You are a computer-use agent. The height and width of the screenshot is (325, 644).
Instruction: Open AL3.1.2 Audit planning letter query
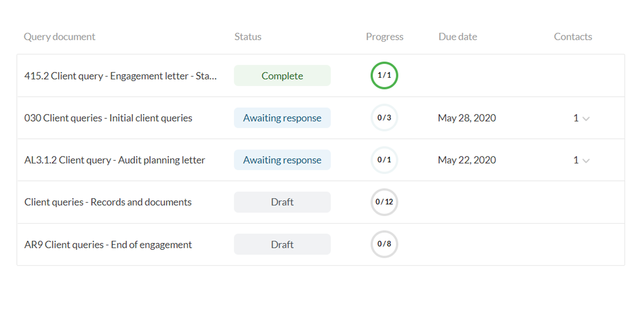[114, 160]
